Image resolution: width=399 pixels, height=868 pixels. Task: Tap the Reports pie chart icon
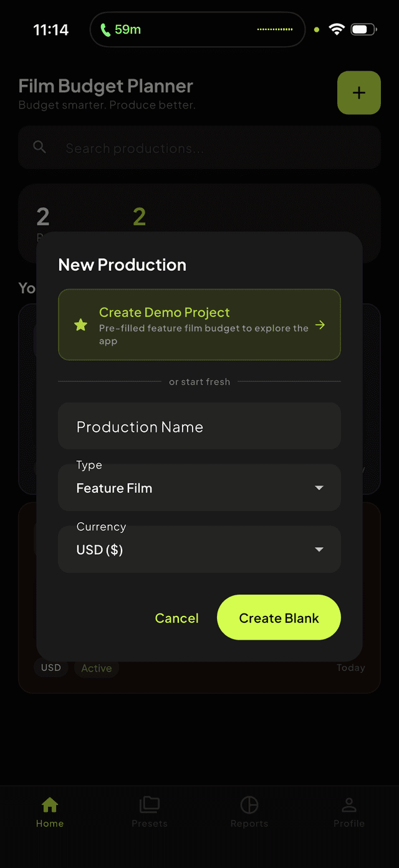click(249, 804)
